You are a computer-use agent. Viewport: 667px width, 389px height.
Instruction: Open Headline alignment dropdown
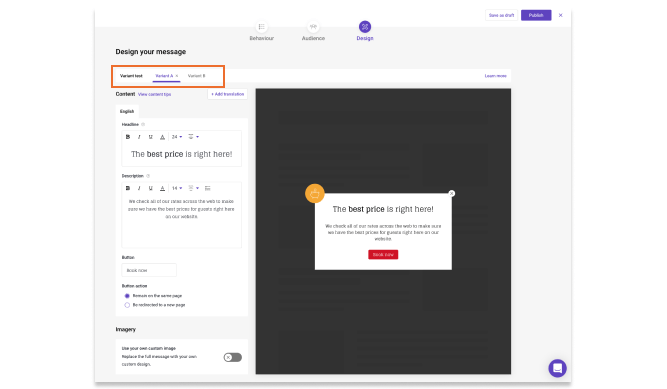pyautogui.click(x=194, y=137)
